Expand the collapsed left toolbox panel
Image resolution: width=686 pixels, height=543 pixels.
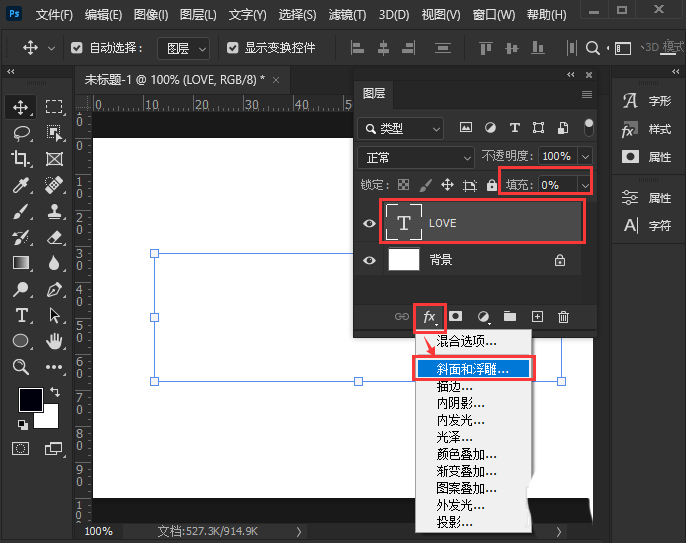coord(10,71)
